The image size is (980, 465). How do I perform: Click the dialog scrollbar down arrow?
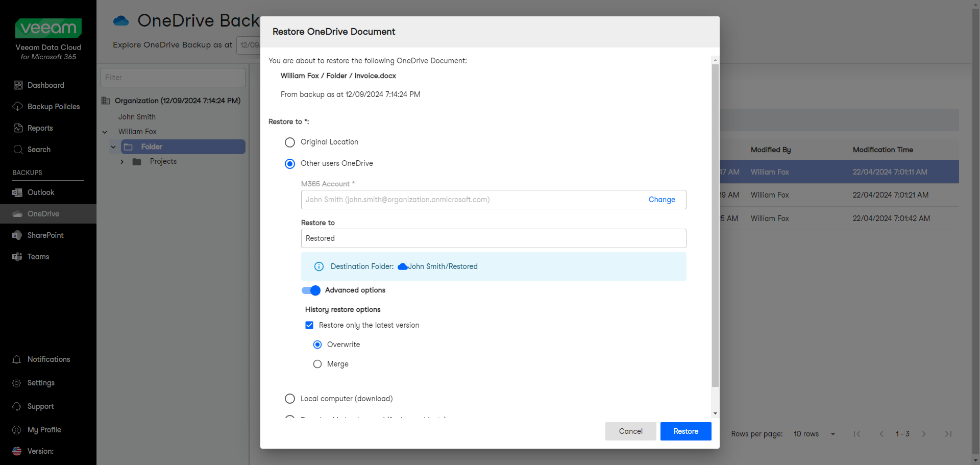click(715, 413)
